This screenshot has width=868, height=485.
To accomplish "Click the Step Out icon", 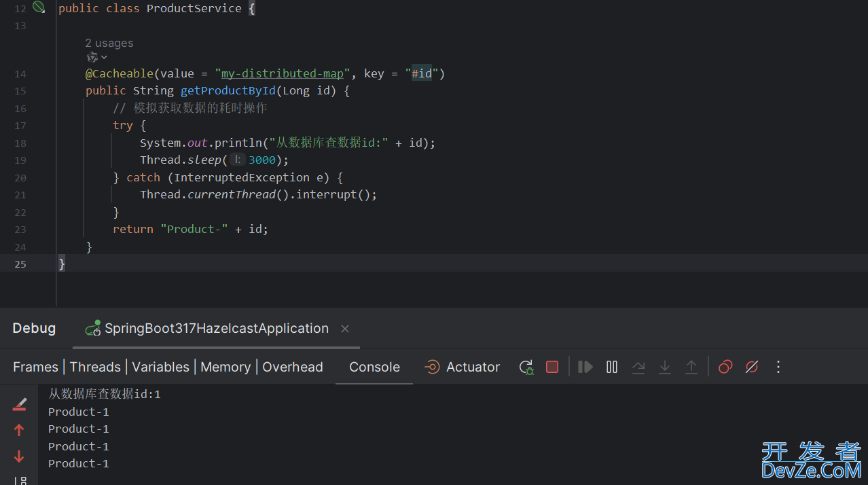I will point(691,367).
